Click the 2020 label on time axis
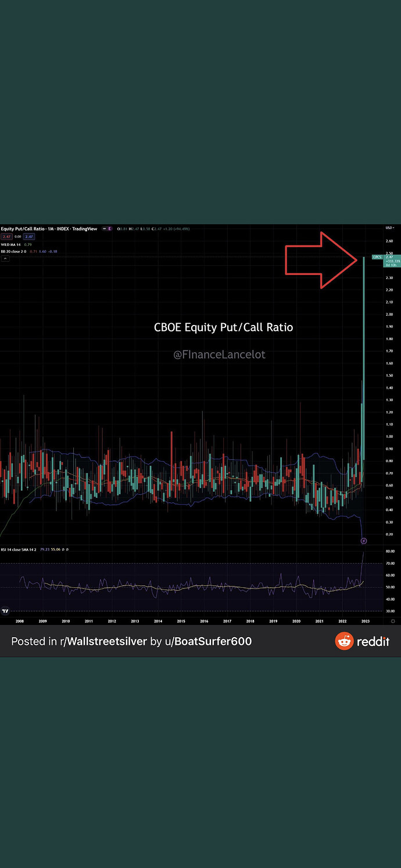Viewport: 401px width, 868px height. 296,621
